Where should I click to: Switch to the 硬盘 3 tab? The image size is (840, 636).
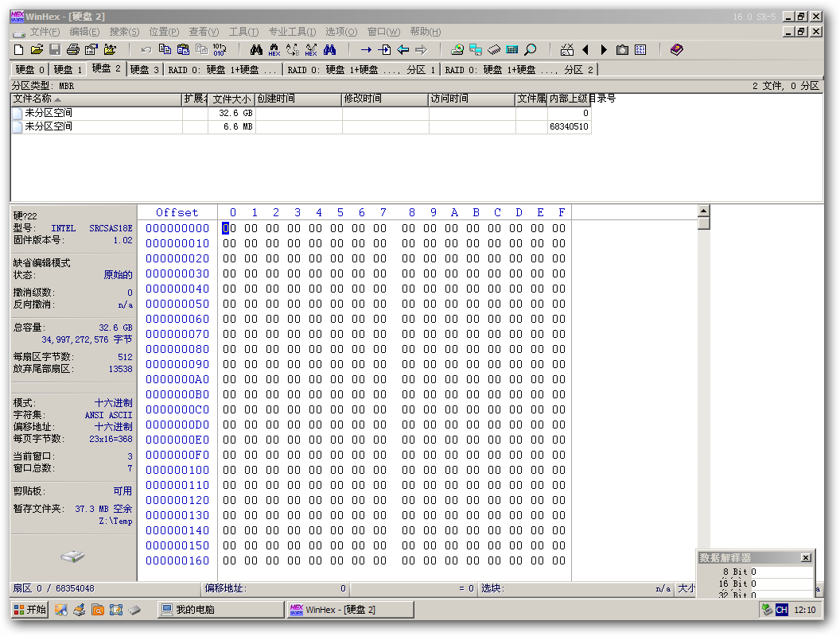(x=145, y=70)
